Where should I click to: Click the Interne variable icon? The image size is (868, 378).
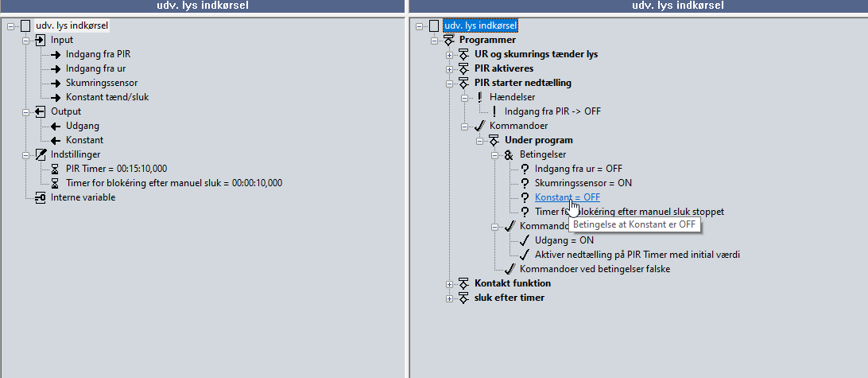[41, 197]
